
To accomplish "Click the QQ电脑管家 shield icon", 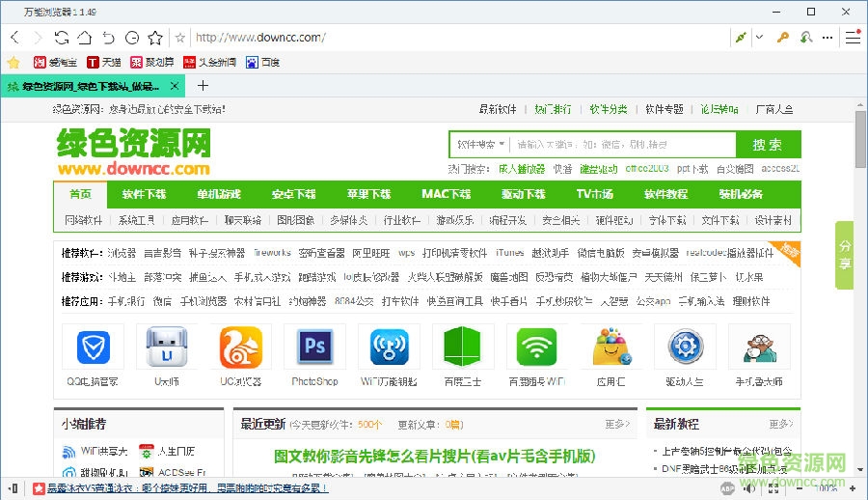I will (x=93, y=347).
